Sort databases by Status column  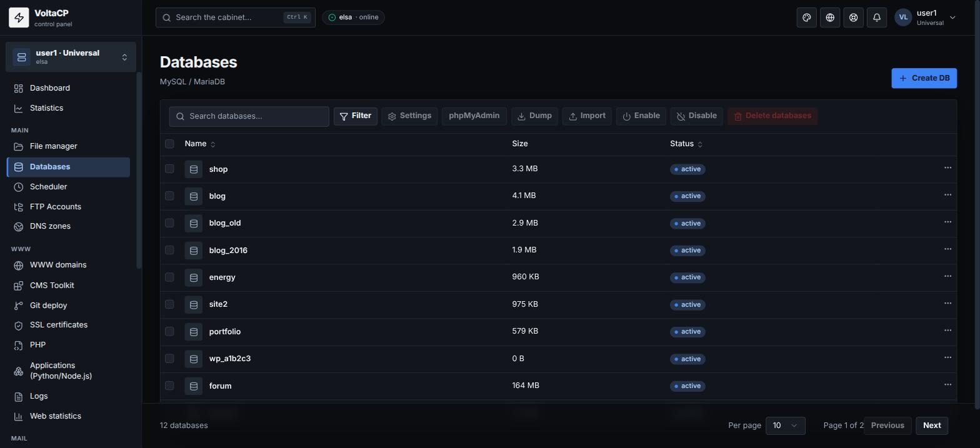tap(686, 144)
